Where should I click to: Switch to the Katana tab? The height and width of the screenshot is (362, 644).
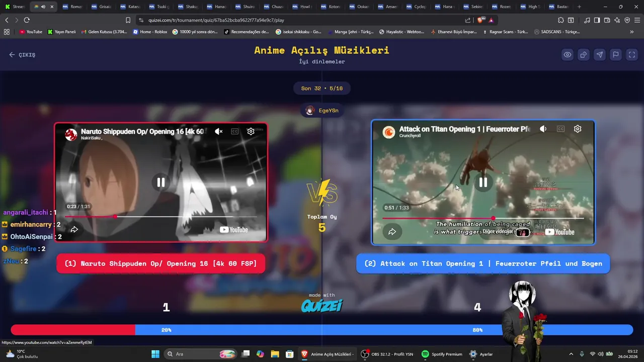coord(130,7)
